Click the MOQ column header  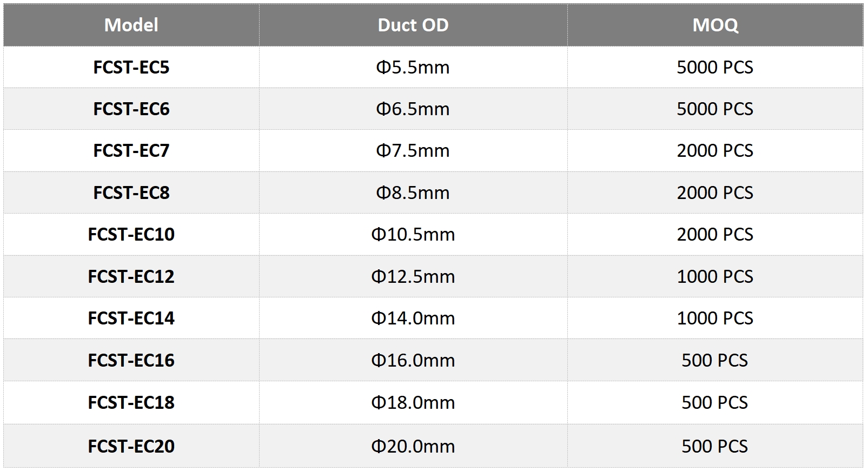pyautogui.click(x=715, y=25)
